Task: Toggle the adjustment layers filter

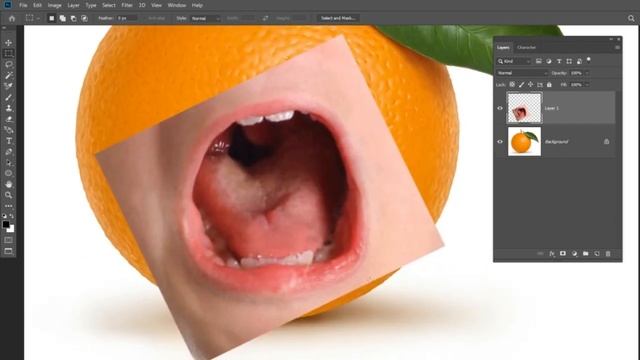Action: (549, 61)
